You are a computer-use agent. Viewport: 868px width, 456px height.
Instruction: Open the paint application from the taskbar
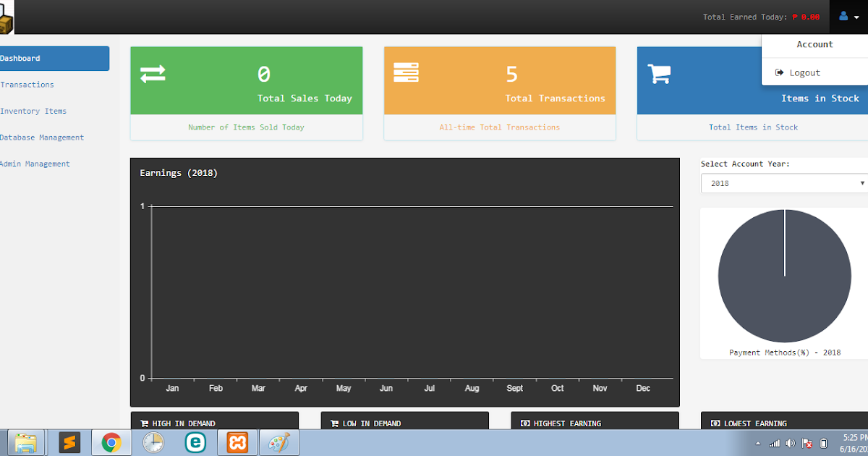point(278,442)
